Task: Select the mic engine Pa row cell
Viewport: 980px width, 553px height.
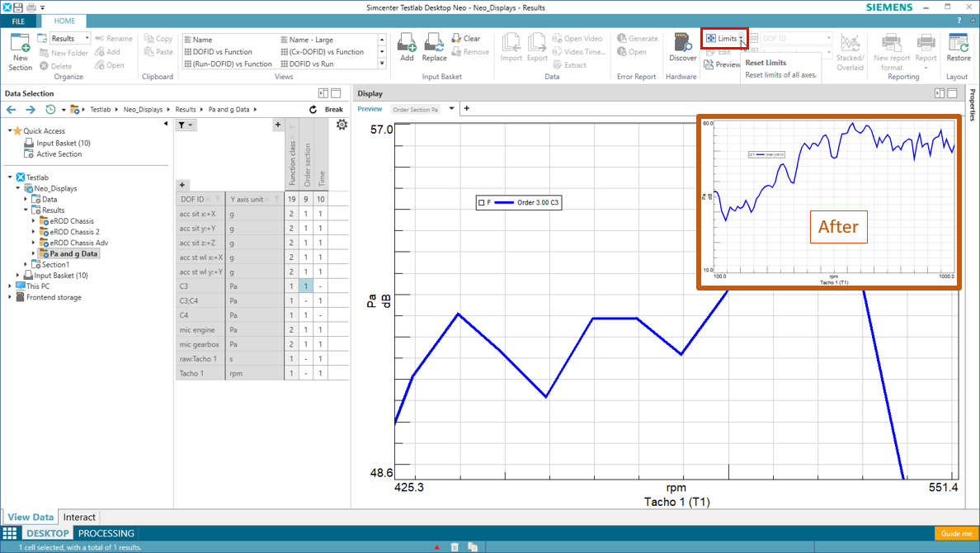Action: 255,330
